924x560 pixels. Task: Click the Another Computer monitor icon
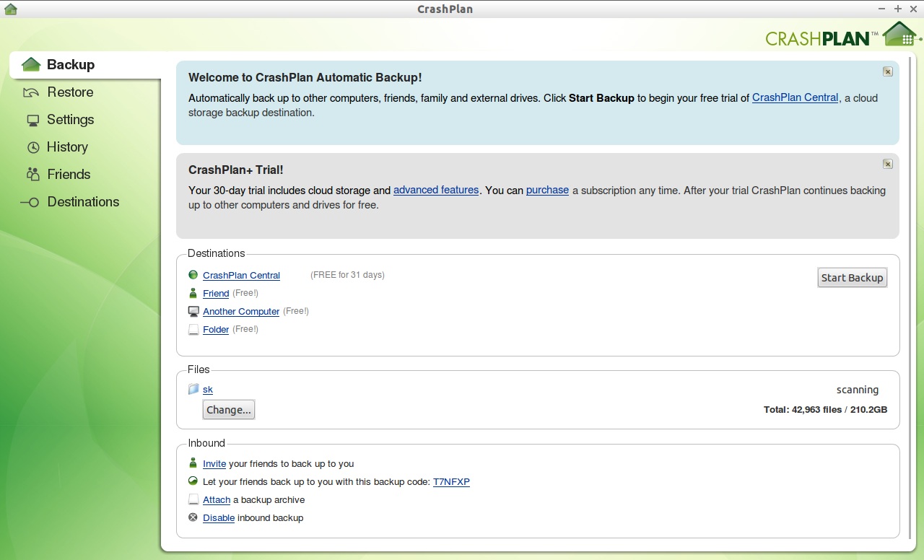tap(193, 311)
